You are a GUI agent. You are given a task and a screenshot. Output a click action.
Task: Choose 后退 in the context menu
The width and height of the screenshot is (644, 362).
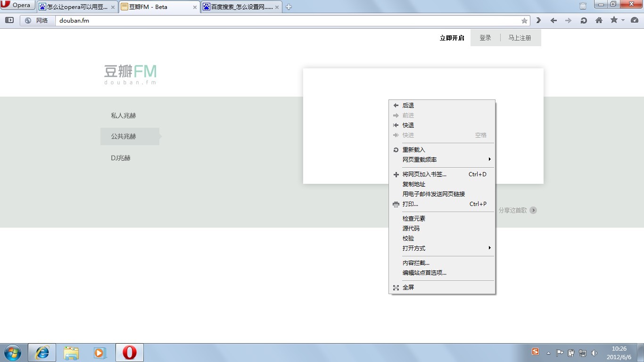pyautogui.click(x=442, y=106)
